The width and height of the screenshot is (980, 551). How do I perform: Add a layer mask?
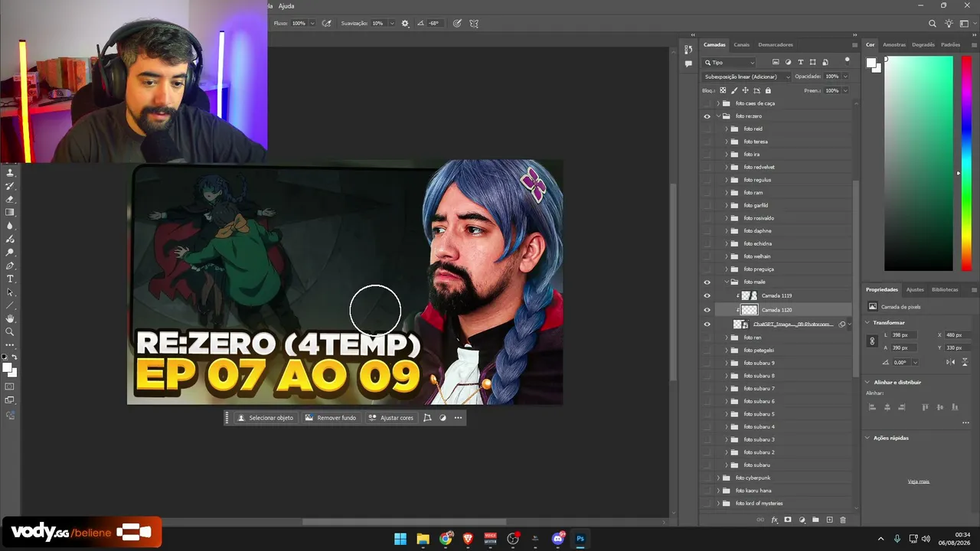(x=788, y=520)
